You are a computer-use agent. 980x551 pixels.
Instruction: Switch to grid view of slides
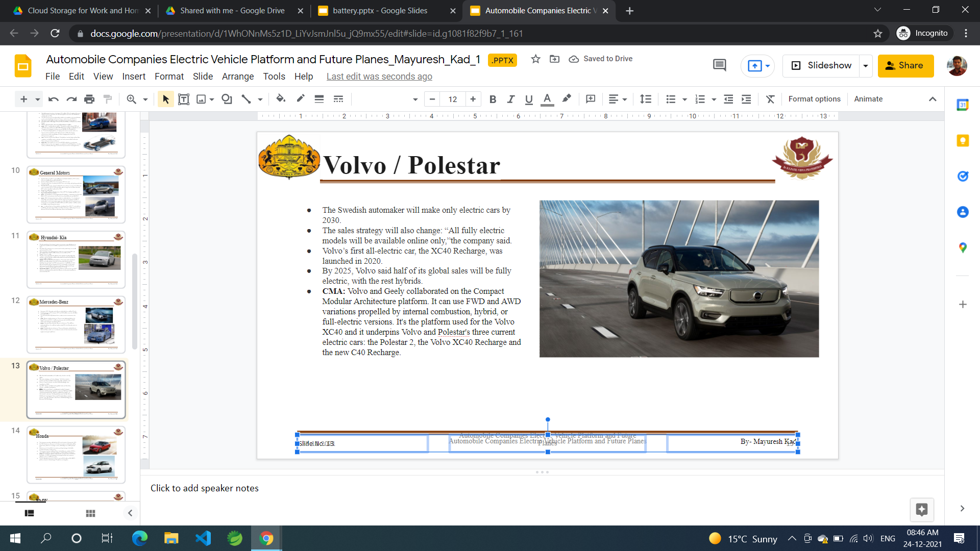tap(90, 513)
